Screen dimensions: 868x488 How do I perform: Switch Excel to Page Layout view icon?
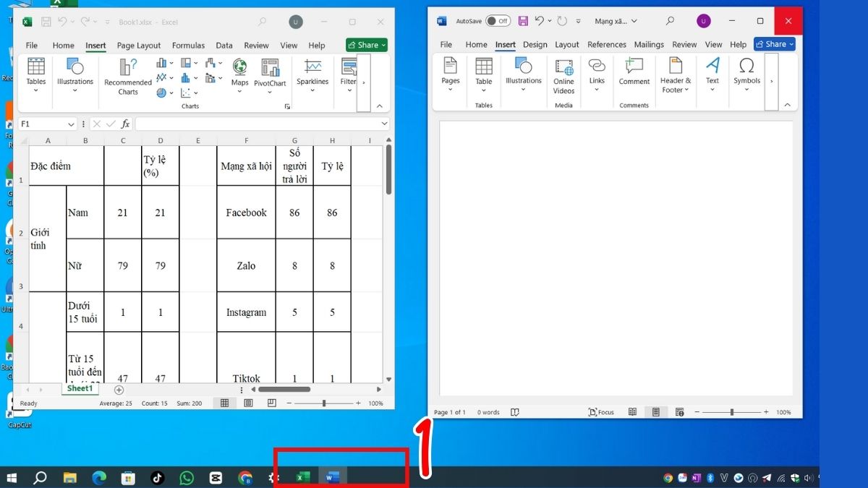(x=249, y=403)
